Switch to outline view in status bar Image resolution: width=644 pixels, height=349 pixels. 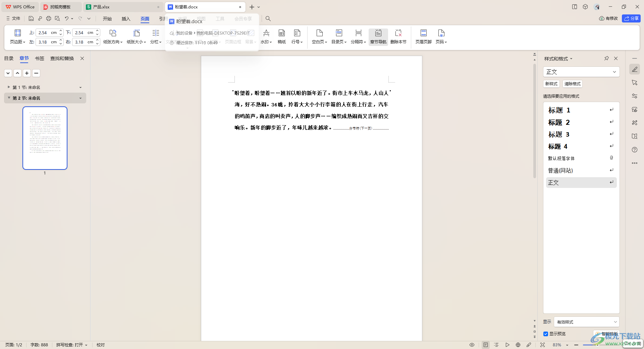point(496,345)
